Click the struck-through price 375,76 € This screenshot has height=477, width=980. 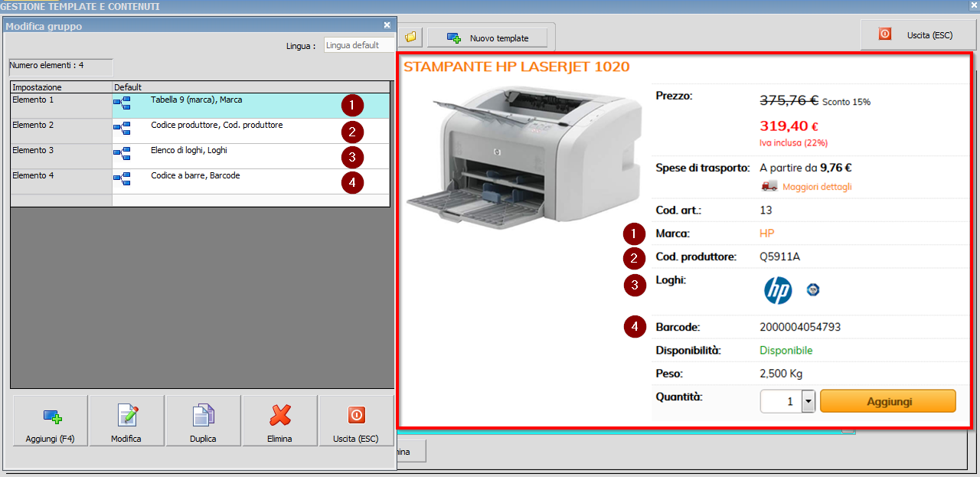(789, 100)
